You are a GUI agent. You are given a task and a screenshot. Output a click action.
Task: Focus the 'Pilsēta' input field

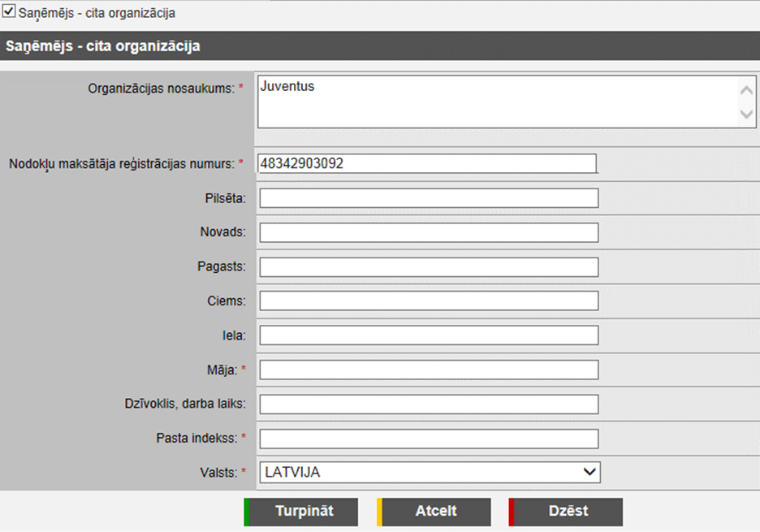coord(429,198)
